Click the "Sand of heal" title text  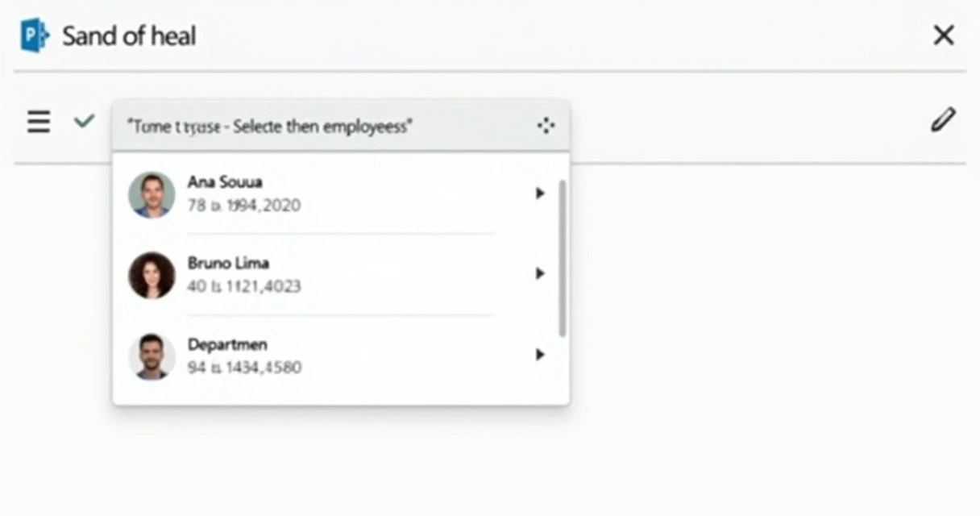point(129,36)
